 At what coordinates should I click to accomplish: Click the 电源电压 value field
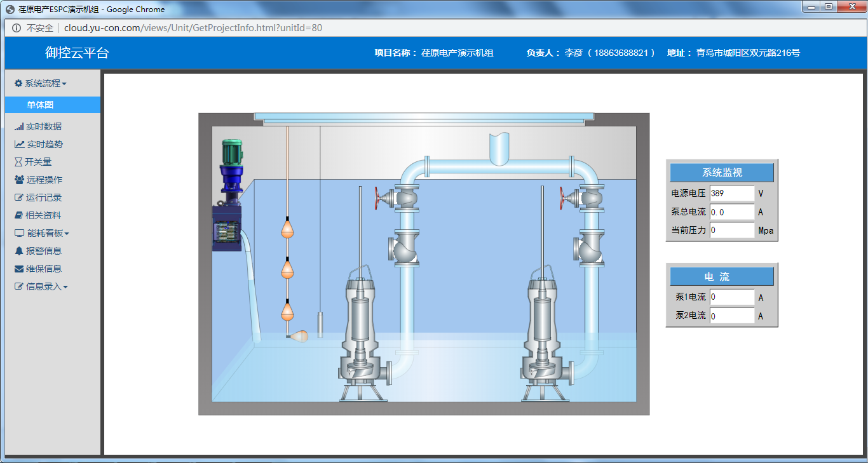731,193
